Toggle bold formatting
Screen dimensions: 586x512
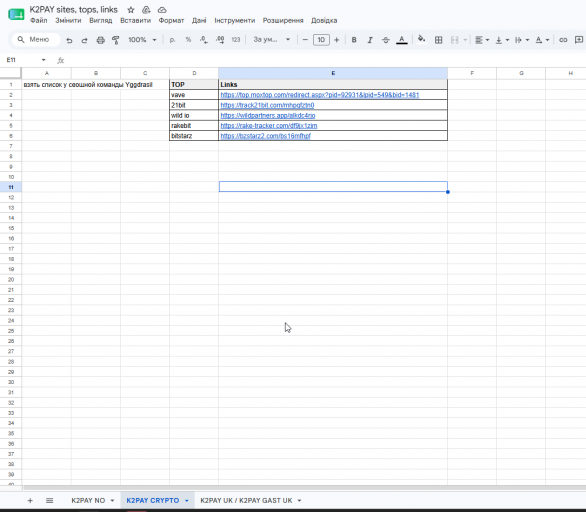pos(354,40)
